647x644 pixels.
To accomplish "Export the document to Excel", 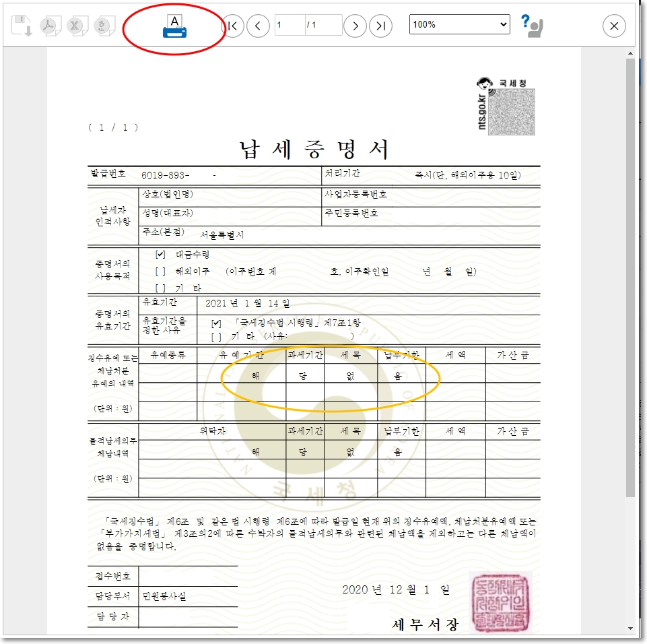I will pyautogui.click(x=77, y=26).
